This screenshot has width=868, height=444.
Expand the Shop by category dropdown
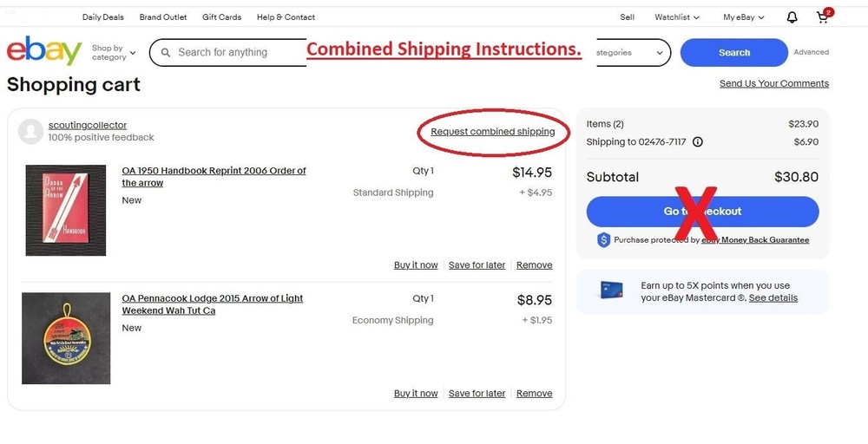(x=114, y=53)
